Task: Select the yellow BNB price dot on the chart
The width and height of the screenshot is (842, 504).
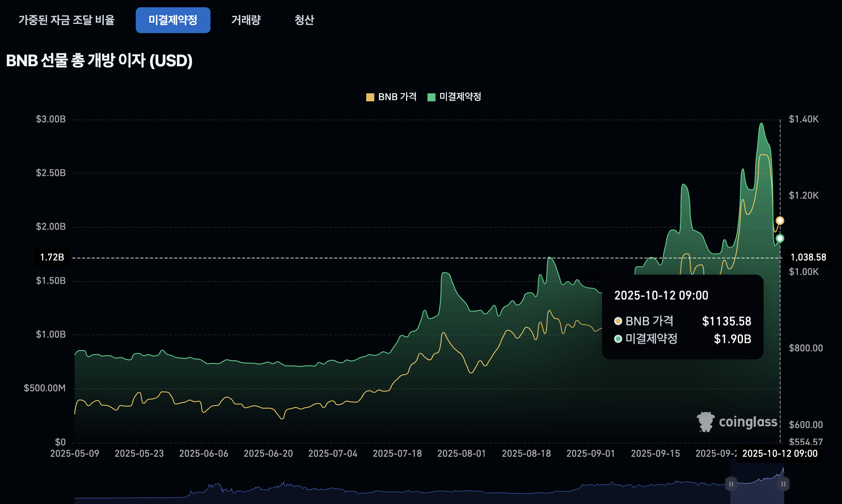Action: coord(780,220)
